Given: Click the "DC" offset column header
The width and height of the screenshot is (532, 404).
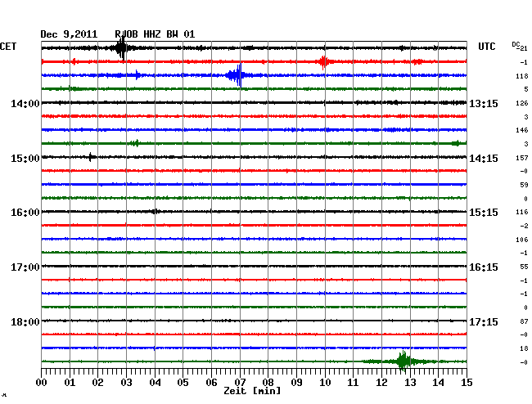Looking at the screenshot, I should tap(516, 44).
